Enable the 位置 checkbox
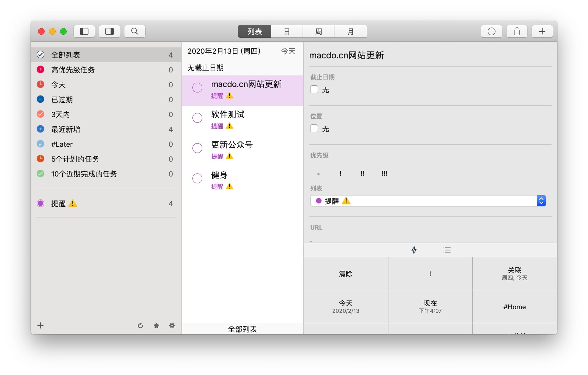 click(314, 129)
